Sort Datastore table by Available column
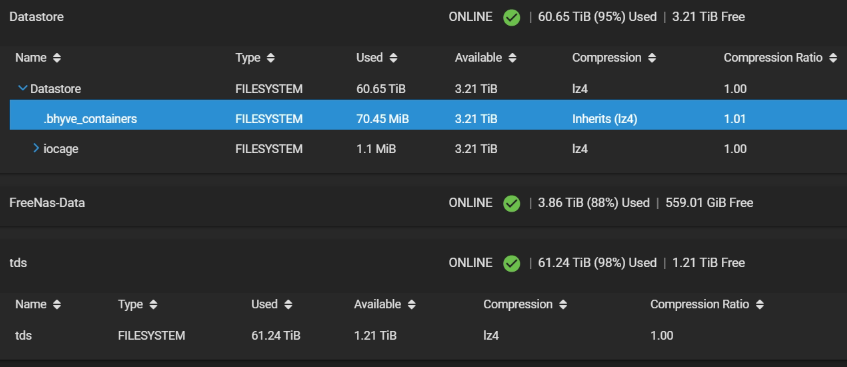Screen dimensions: 847x367 click(x=485, y=58)
